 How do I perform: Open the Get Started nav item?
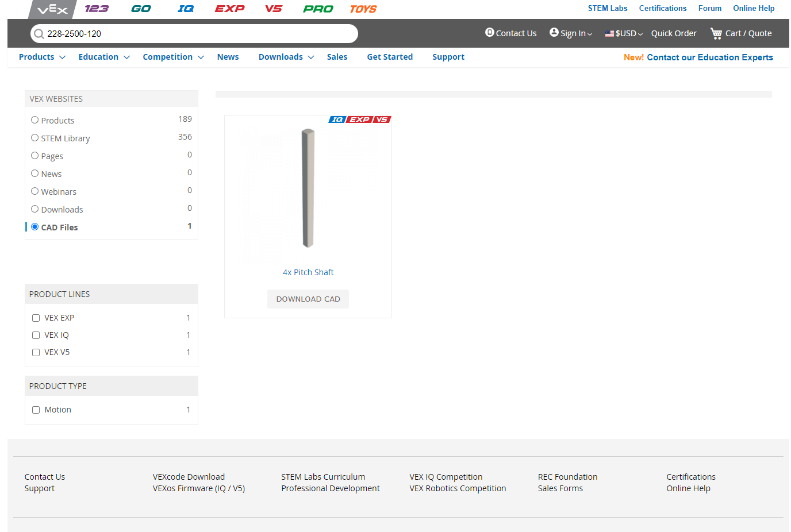click(390, 57)
